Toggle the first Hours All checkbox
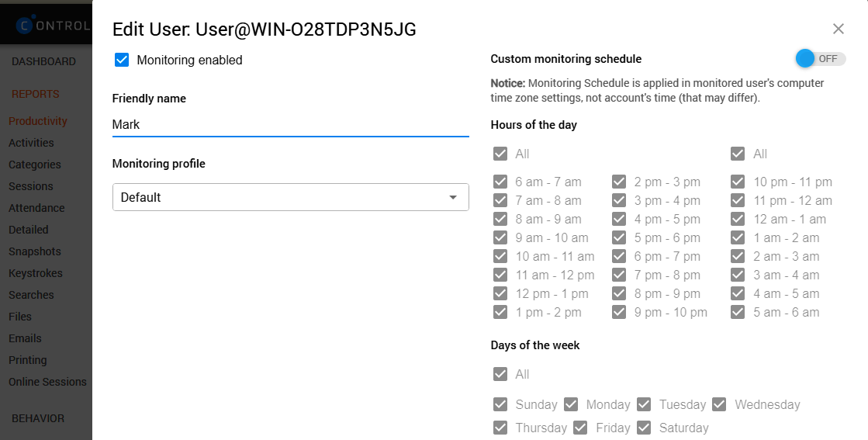Image resolution: width=868 pixels, height=440 pixels. click(500, 154)
